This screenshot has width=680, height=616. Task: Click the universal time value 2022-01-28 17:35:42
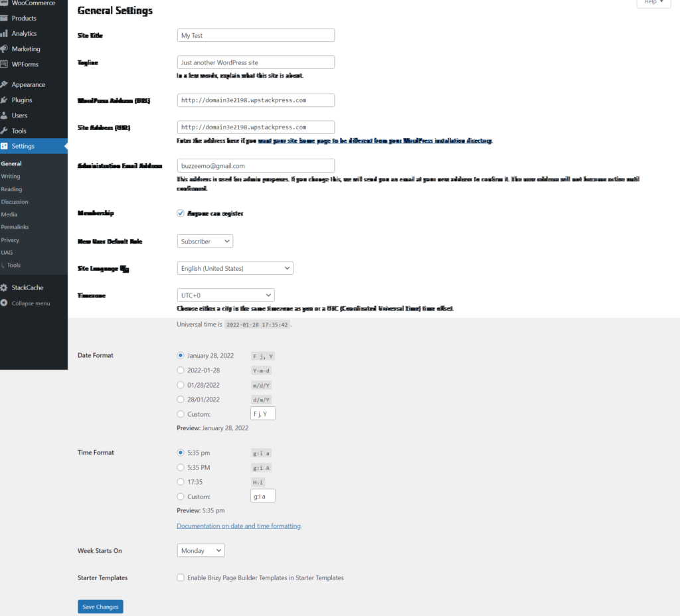257,325
